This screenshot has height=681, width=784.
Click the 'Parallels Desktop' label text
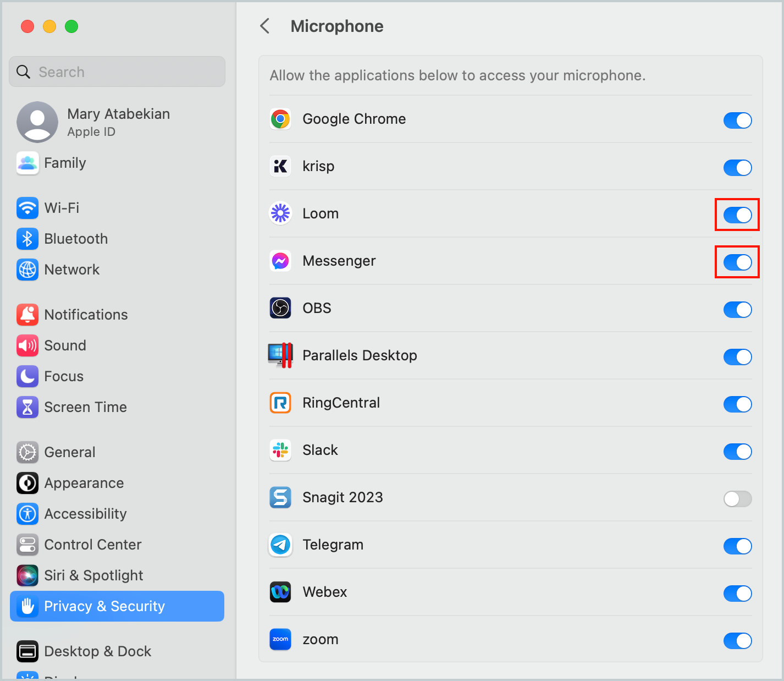coord(360,355)
